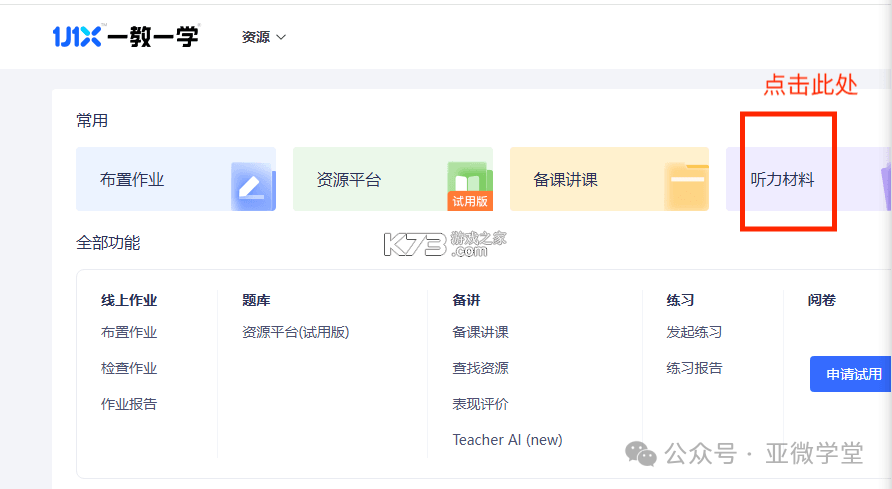The image size is (892, 489).
Task: Click the 全部功能 section label
Action: pos(108,243)
